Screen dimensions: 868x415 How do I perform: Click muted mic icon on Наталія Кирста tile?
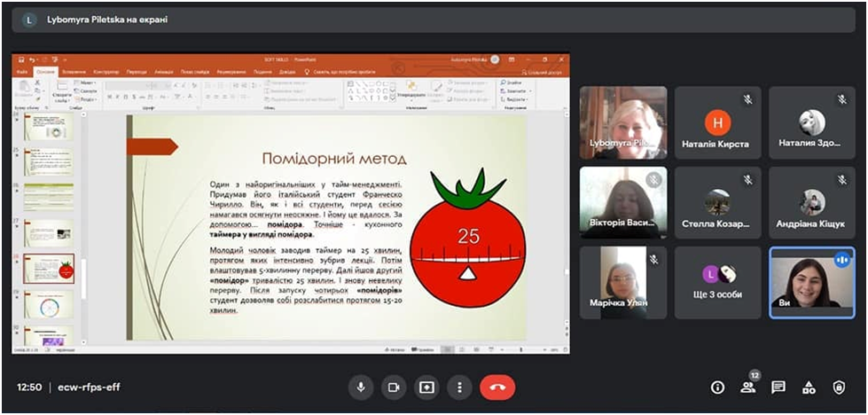(x=747, y=99)
